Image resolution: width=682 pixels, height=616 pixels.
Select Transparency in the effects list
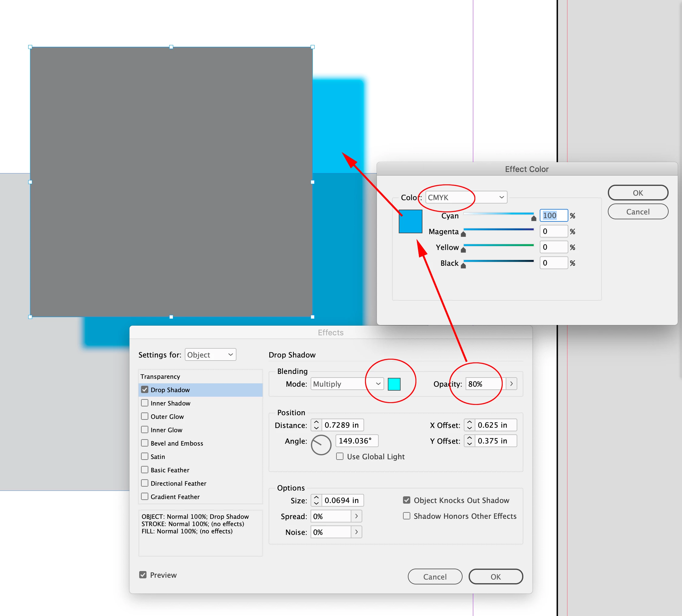(x=160, y=377)
